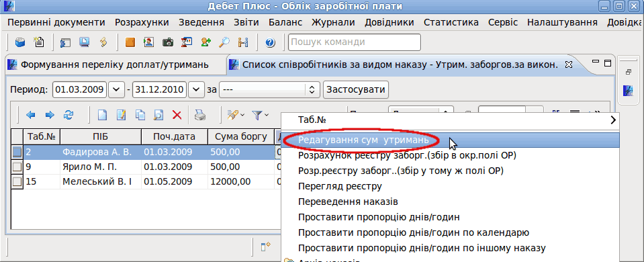
Task: Close the Список співробітників за видом наказу tab
Action: (x=569, y=64)
